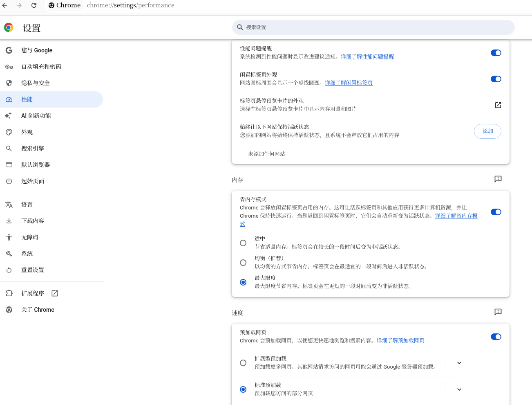The width and height of the screenshot is (532, 405).
Task: Open 默认浏览器 settings page
Action: tap(51, 165)
